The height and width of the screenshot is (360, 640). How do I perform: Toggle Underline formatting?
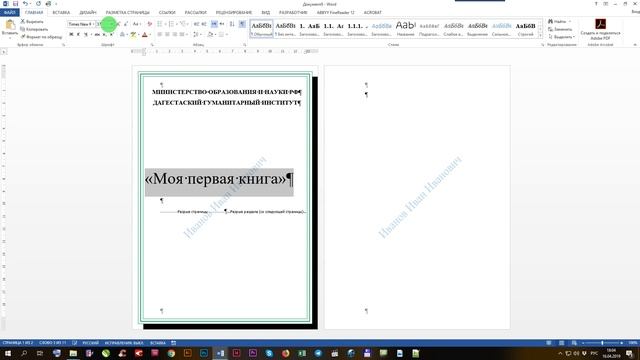86,35
